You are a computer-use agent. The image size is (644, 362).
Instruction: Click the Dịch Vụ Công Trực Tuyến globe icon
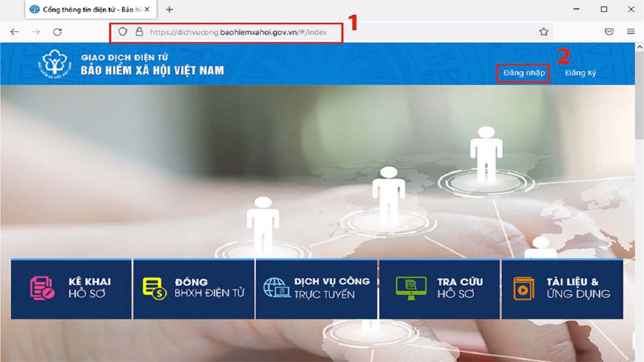(275, 287)
